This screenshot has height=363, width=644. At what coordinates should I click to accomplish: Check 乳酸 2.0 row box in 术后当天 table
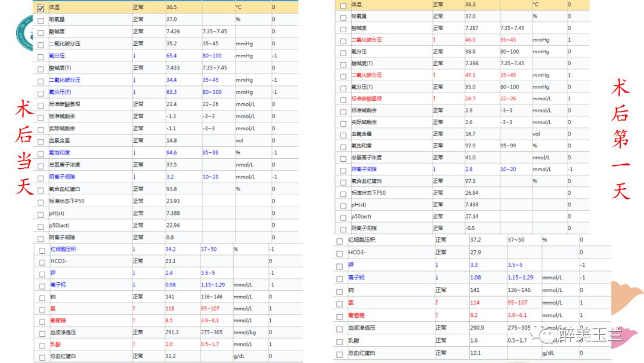pos(42,346)
